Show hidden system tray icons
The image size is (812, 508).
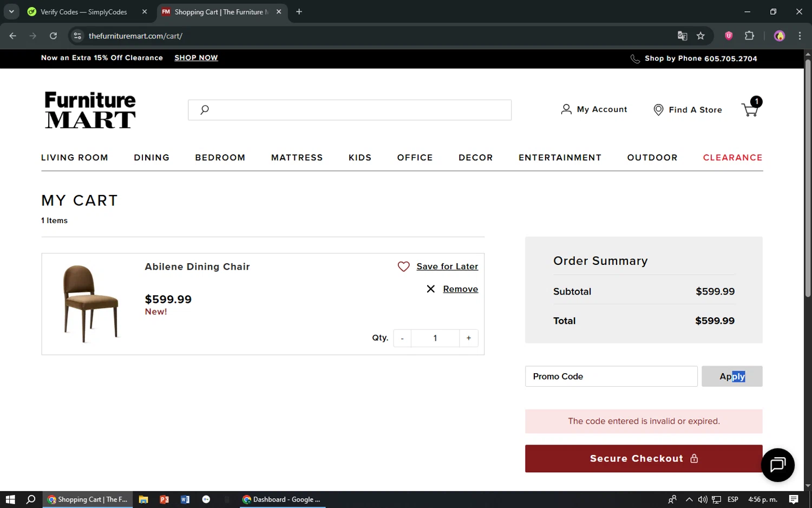[689, 499]
